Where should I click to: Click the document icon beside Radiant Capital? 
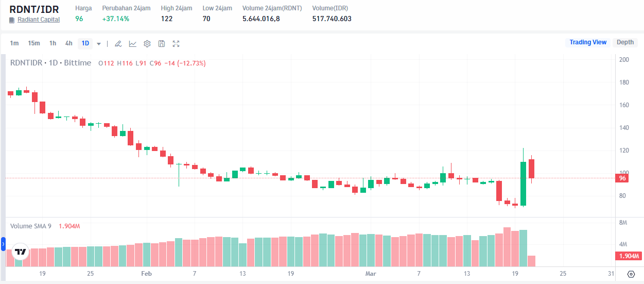(12, 20)
